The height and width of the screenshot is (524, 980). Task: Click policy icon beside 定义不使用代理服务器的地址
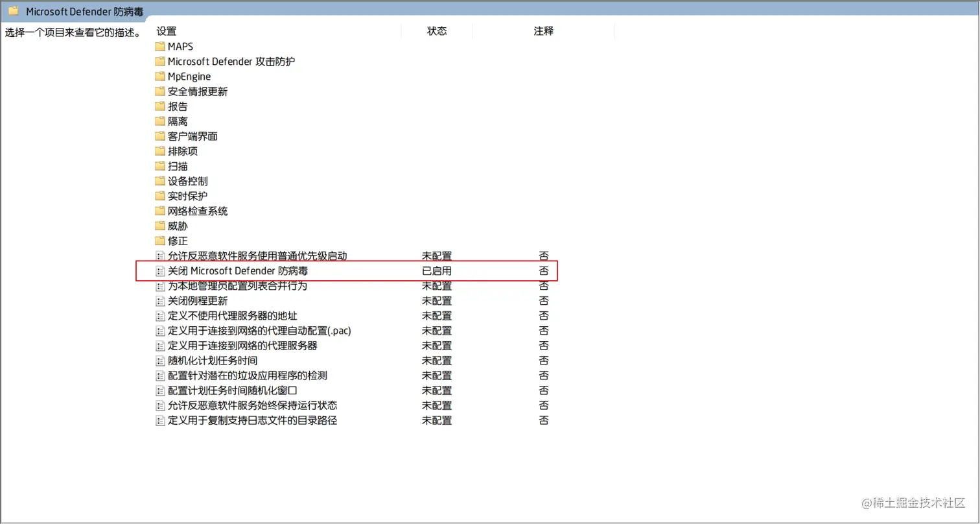click(x=160, y=316)
